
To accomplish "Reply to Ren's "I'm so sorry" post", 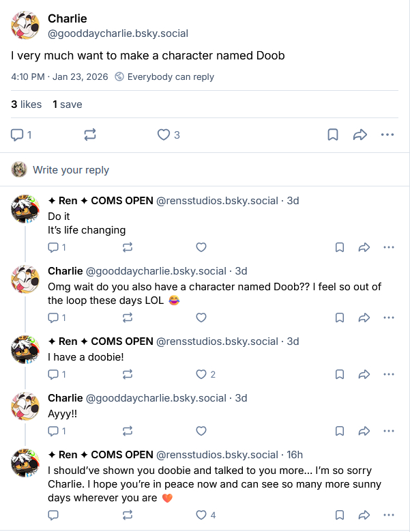I will pyautogui.click(x=53, y=516).
